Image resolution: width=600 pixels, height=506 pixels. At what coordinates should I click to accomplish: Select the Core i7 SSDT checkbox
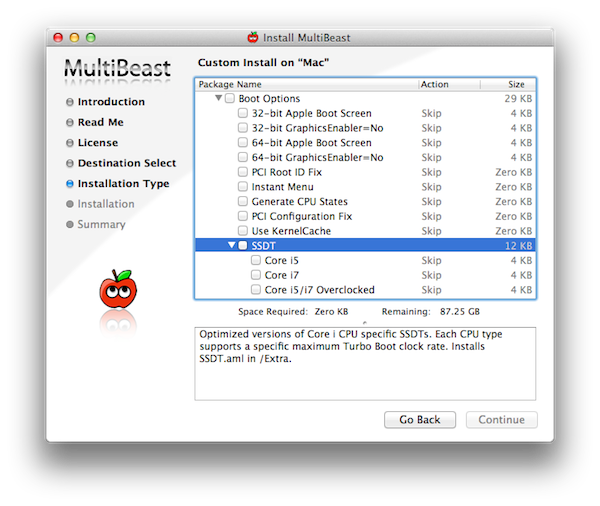point(256,275)
